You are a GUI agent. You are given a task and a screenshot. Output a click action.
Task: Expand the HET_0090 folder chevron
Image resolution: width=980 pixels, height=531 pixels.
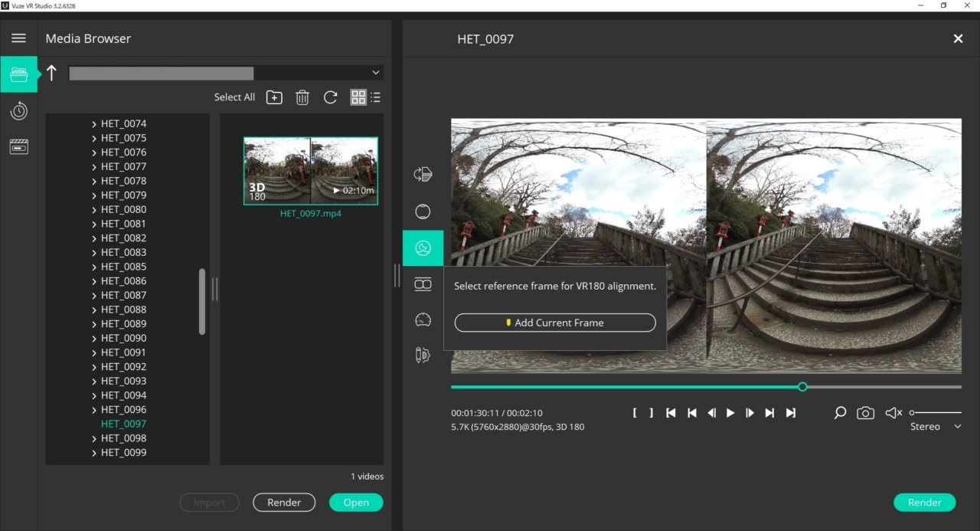(94, 339)
